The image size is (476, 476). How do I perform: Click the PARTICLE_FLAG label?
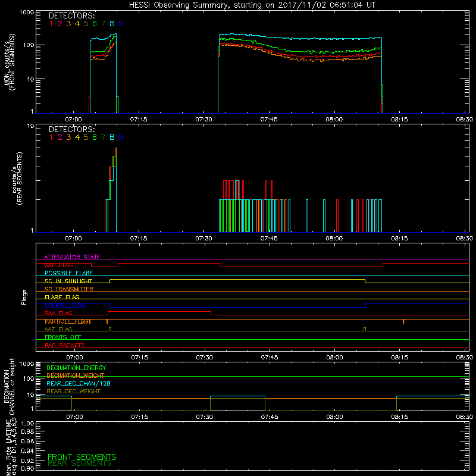(x=68, y=321)
